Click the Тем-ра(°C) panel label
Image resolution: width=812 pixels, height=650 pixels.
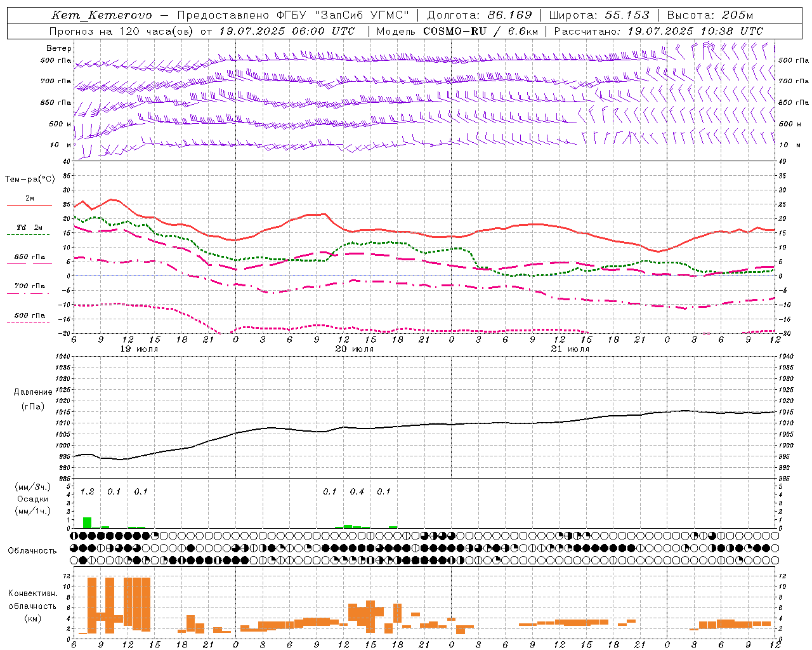coord(30,180)
